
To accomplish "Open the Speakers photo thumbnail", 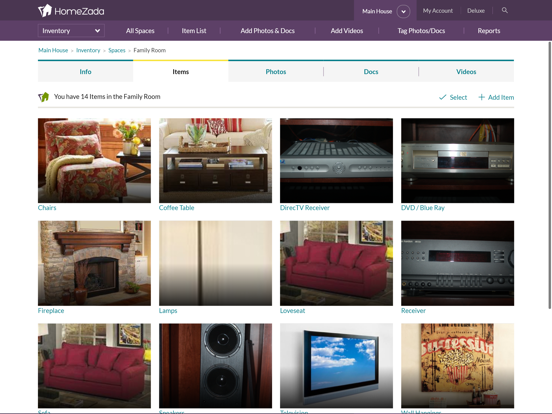I will click(x=215, y=366).
